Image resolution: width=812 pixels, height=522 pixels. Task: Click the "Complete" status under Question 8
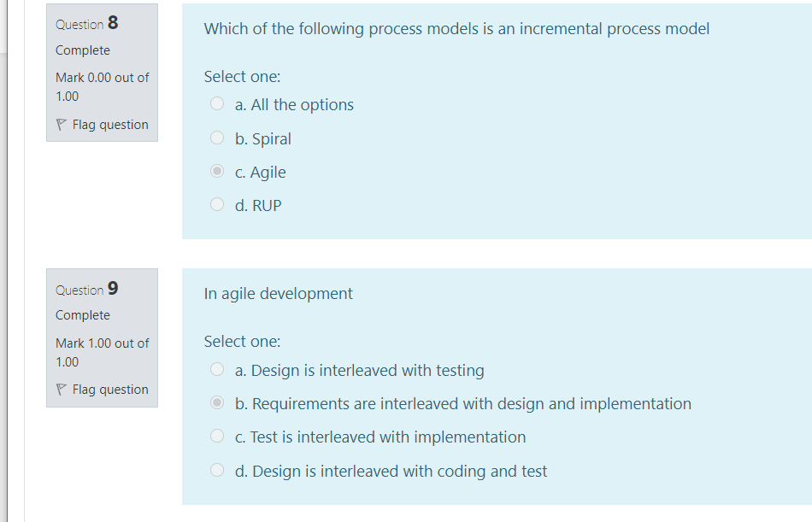coord(83,50)
